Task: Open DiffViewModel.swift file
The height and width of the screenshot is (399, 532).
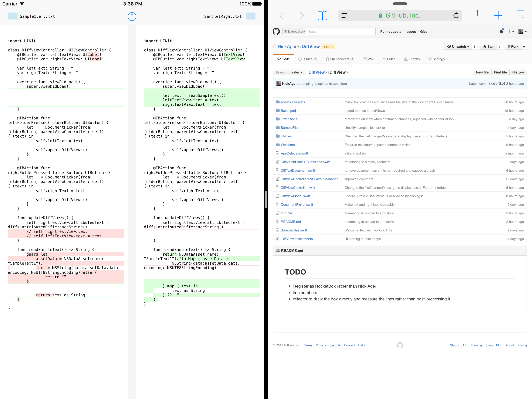Action: click(295, 196)
